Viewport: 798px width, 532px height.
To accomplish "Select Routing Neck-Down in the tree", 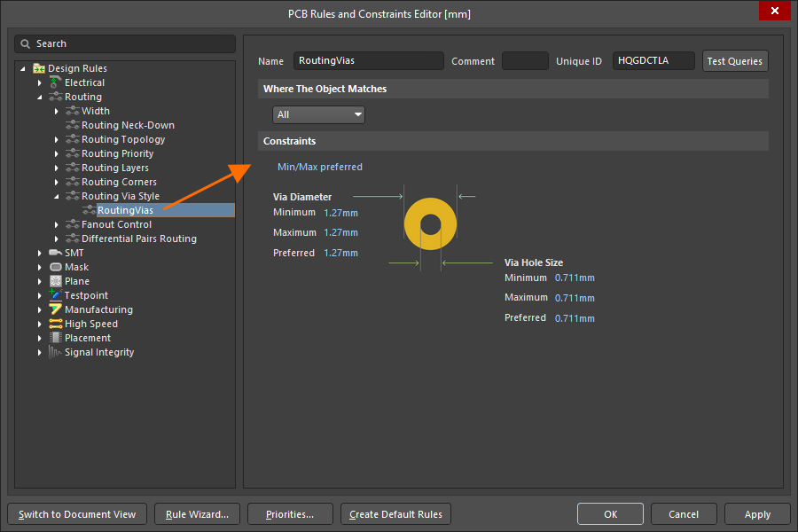I will point(128,125).
